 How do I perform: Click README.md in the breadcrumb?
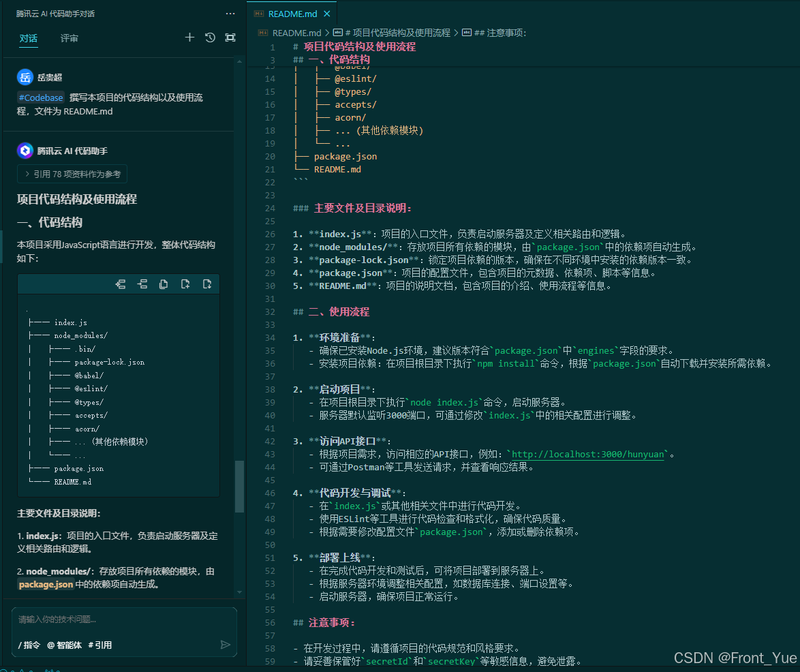(x=296, y=33)
